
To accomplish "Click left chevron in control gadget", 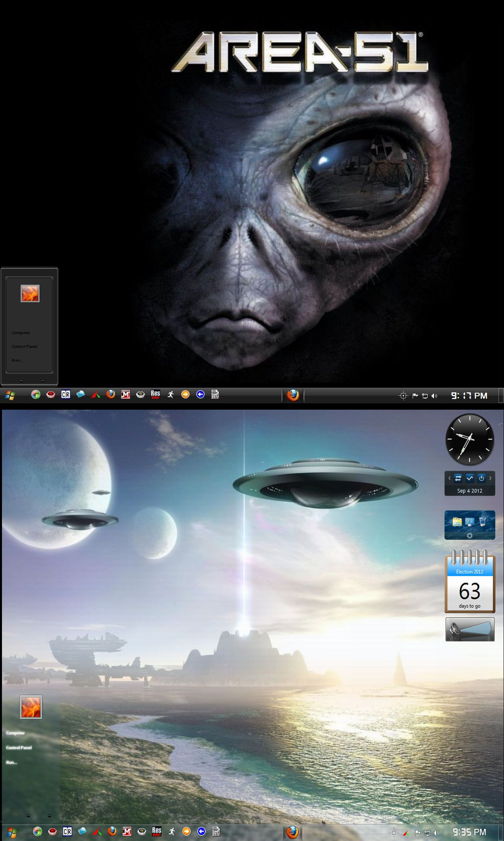I will click(x=449, y=478).
